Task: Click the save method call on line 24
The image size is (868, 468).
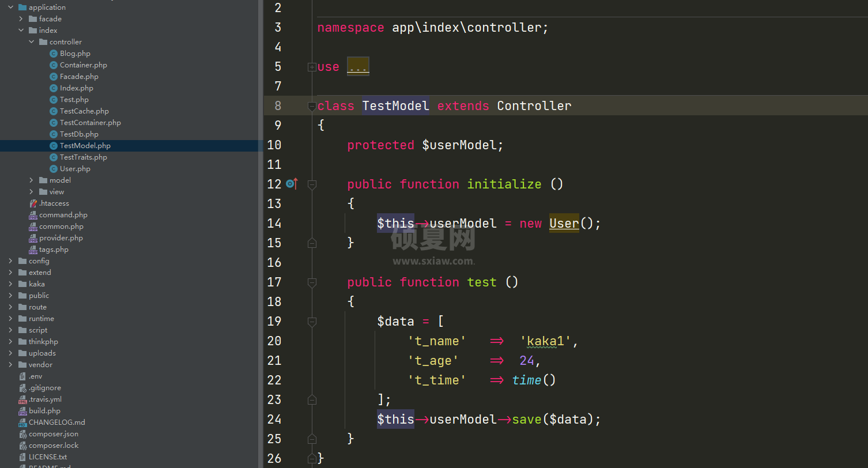Action: (x=526, y=420)
